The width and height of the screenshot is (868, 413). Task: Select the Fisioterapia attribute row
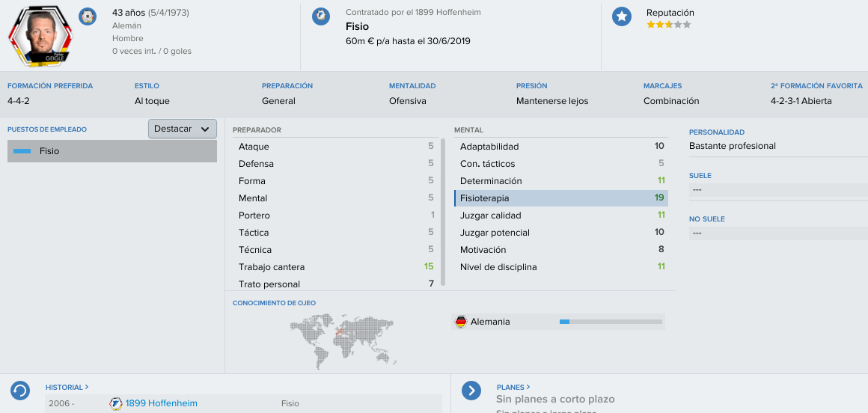point(560,198)
